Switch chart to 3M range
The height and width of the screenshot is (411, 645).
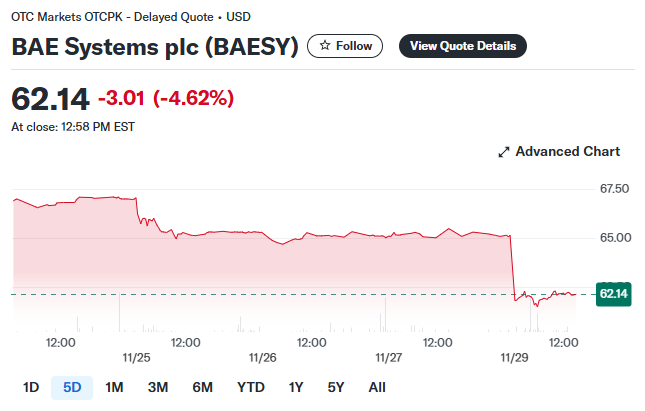(158, 388)
